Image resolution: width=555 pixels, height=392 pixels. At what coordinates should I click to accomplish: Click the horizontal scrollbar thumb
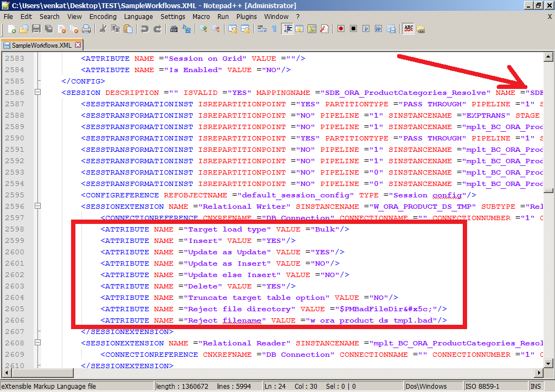pyautogui.click(x=42, y=372)
